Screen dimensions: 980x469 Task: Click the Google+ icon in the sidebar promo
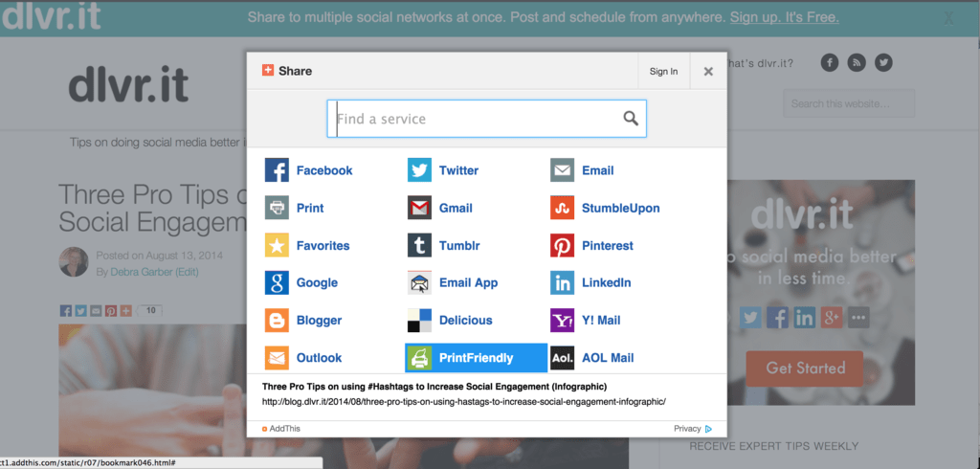click(x=832, y=318)
